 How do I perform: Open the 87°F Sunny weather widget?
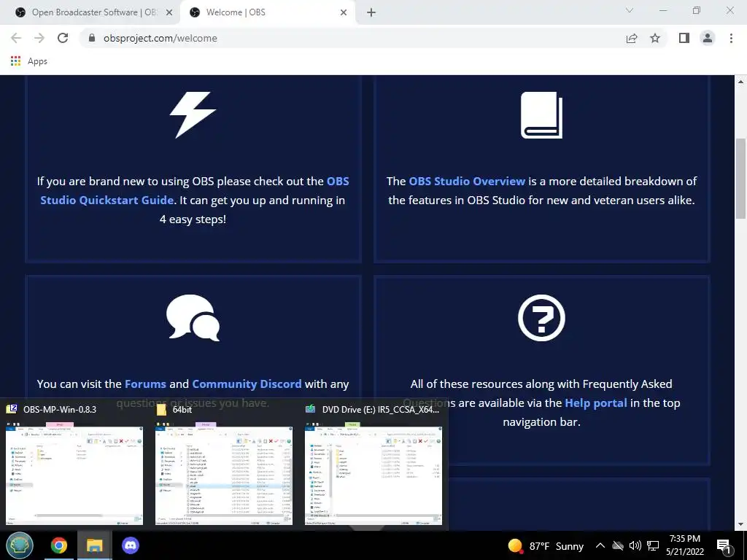[546, 545]
